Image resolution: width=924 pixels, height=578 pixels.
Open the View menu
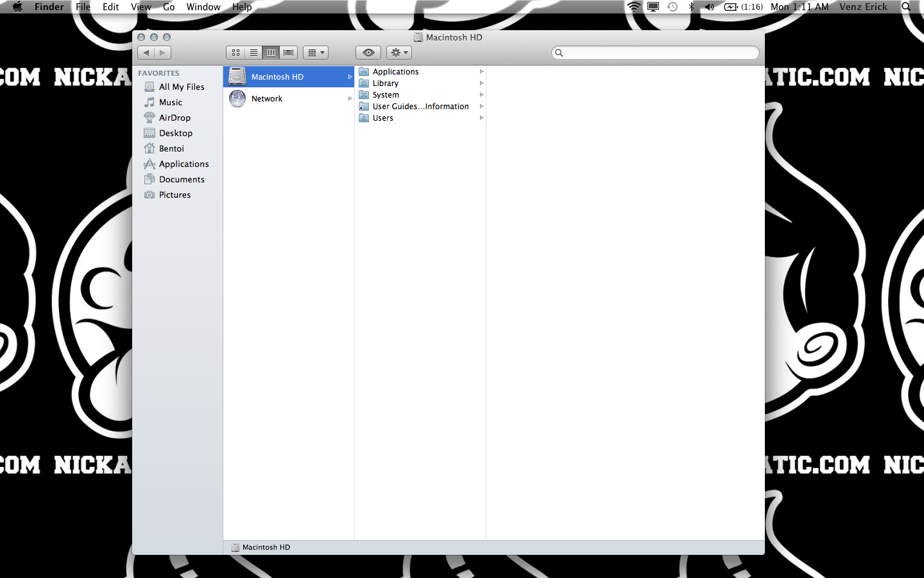coord(141,7)
